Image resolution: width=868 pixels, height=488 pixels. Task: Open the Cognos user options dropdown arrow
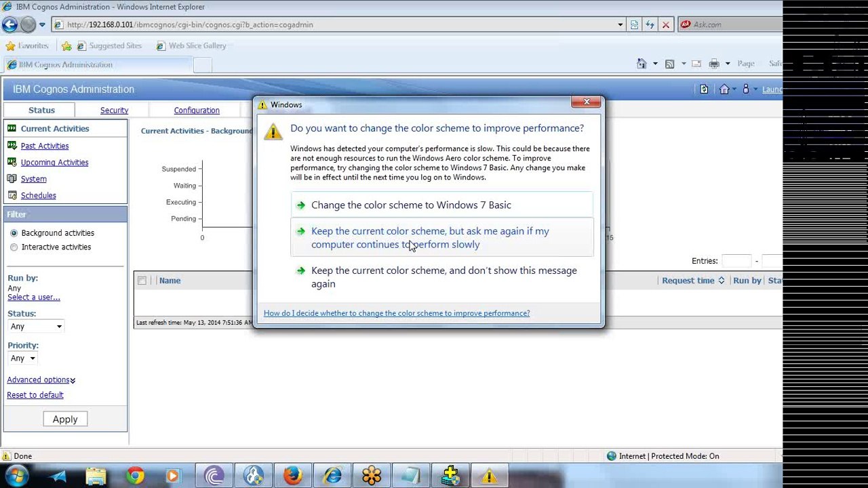[755, 89]
